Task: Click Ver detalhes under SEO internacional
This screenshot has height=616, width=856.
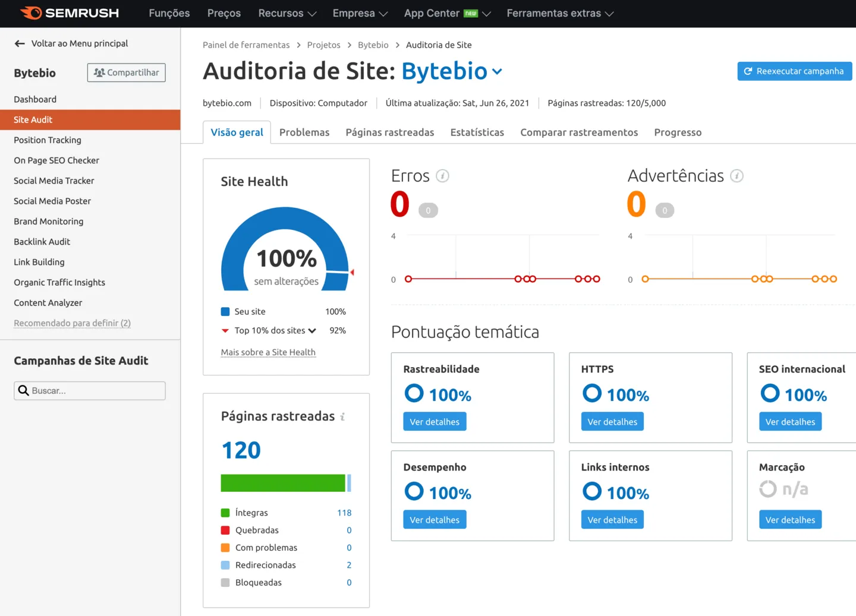Action: point(790,422)
